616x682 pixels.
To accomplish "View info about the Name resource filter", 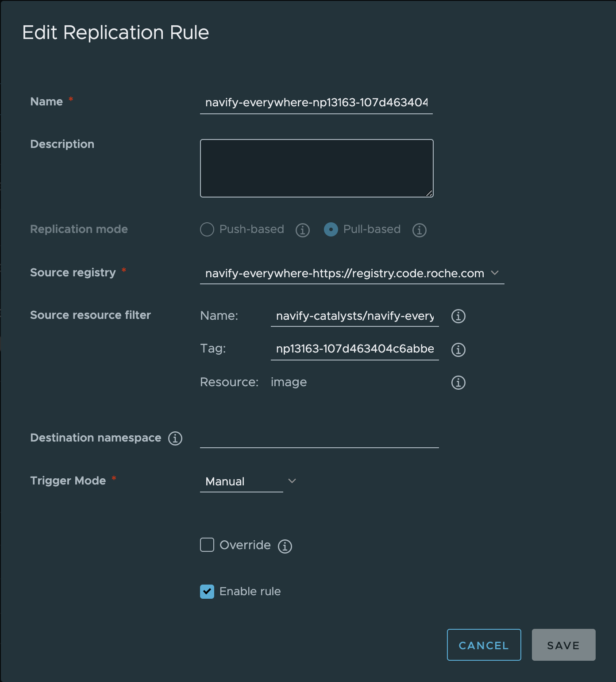I will pyautogui.click(x=458, y=316).
